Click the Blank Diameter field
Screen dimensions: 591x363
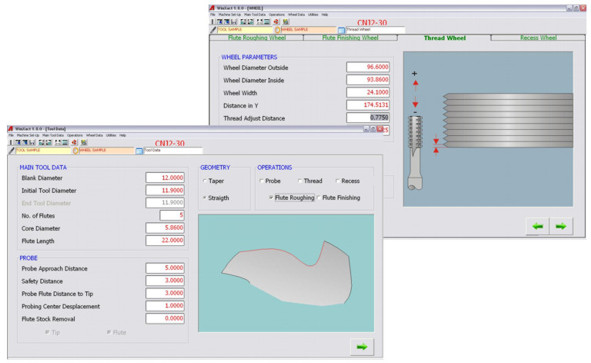coord(165,178)
